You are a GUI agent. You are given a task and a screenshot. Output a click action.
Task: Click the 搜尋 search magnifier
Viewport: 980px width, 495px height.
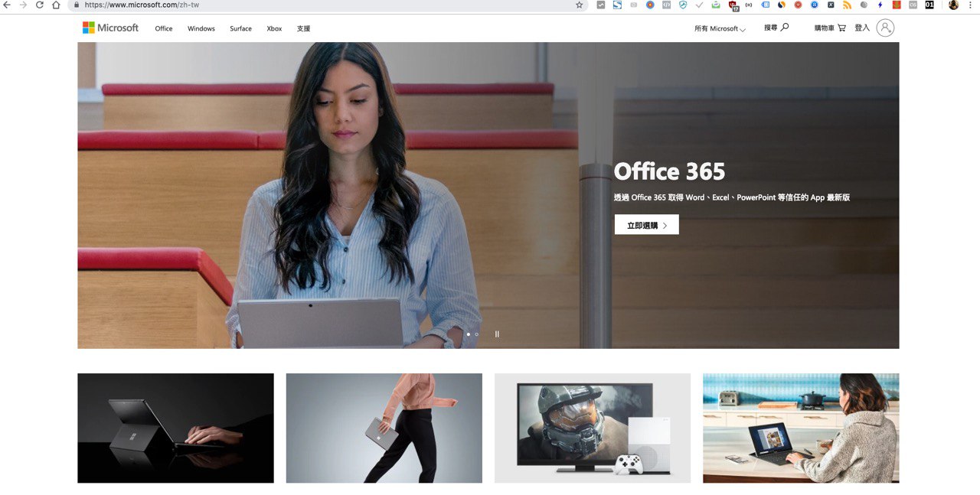click(x=776, y=28)
